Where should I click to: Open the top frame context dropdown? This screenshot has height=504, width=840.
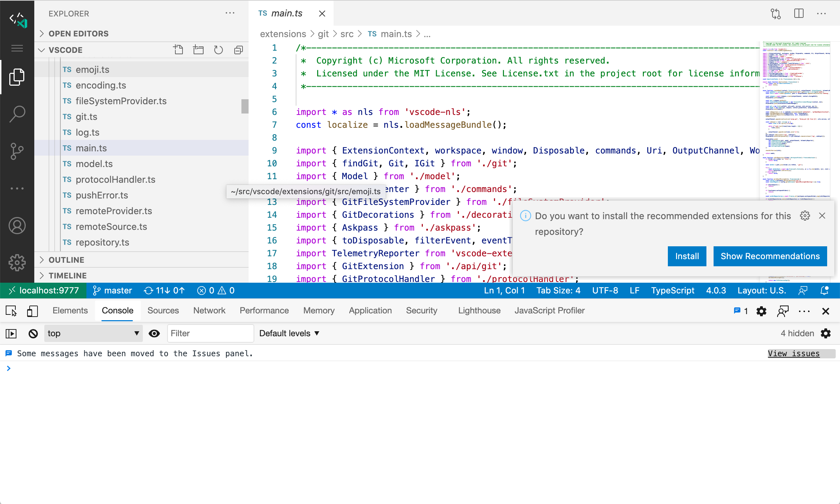(93, 333)
